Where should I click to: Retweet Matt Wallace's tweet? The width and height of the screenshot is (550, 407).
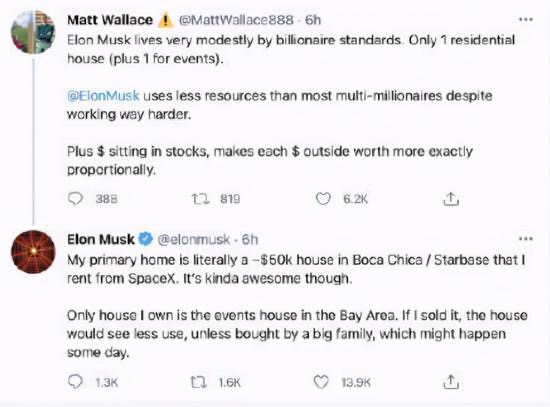tap(200, 199)
